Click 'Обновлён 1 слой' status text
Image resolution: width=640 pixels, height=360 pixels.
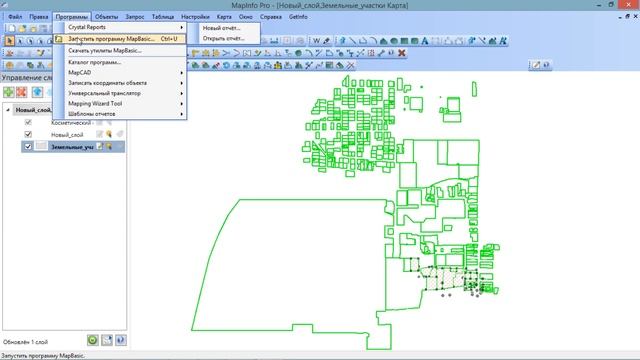(x=25, y=342)
